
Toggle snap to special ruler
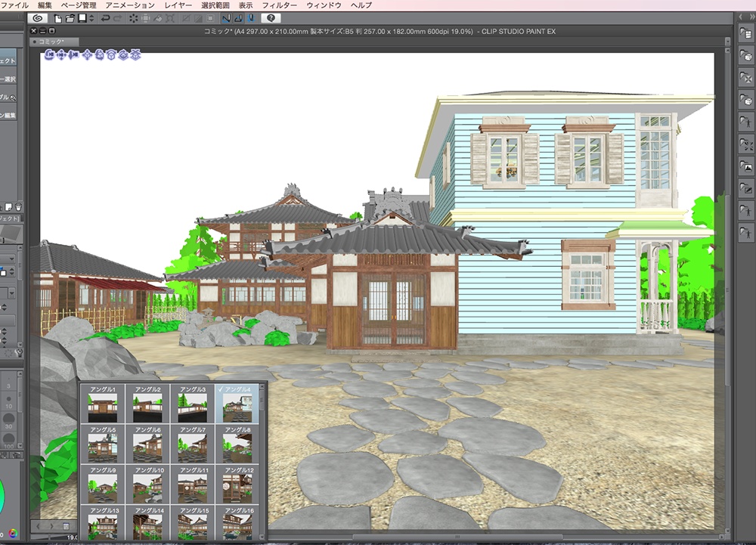tap(238, 19)
